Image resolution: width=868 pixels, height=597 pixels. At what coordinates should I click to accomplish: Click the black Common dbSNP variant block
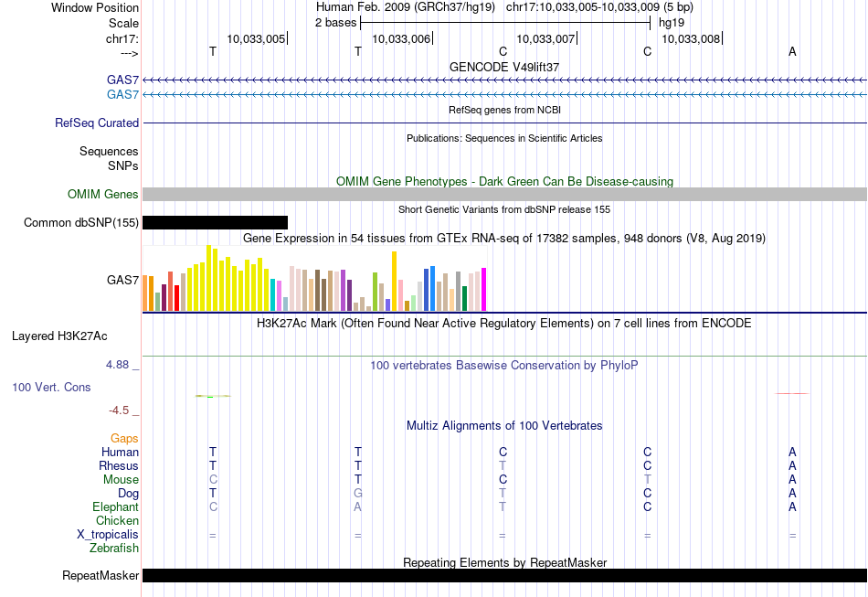pos(215,223)
